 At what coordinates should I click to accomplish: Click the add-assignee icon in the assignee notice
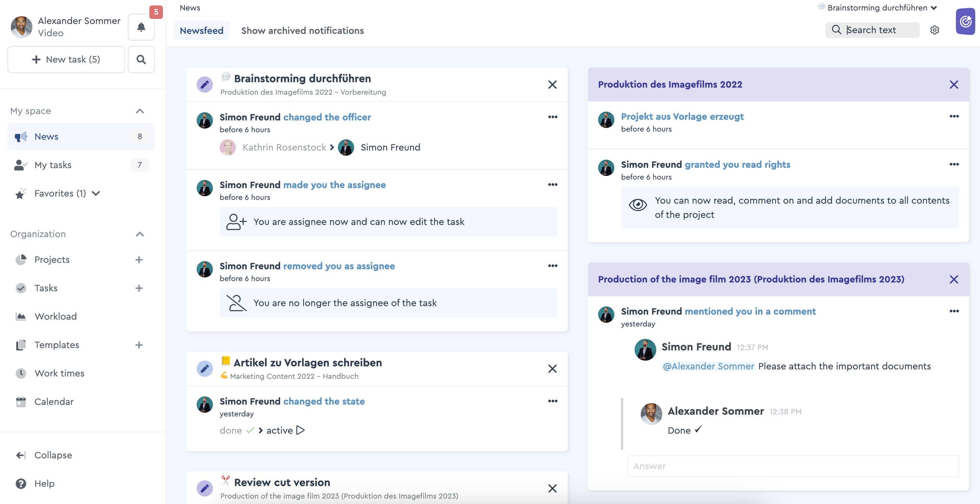tap(236, 222)
